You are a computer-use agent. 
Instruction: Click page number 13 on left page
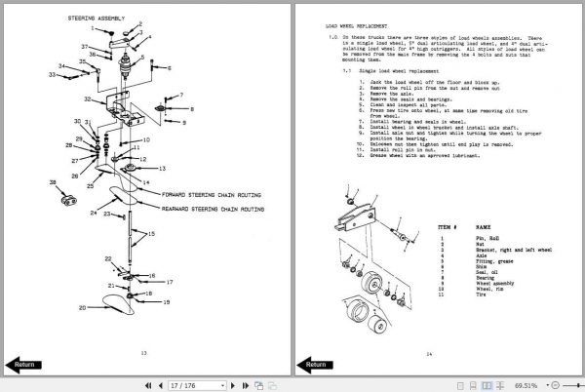pos(144,353)
